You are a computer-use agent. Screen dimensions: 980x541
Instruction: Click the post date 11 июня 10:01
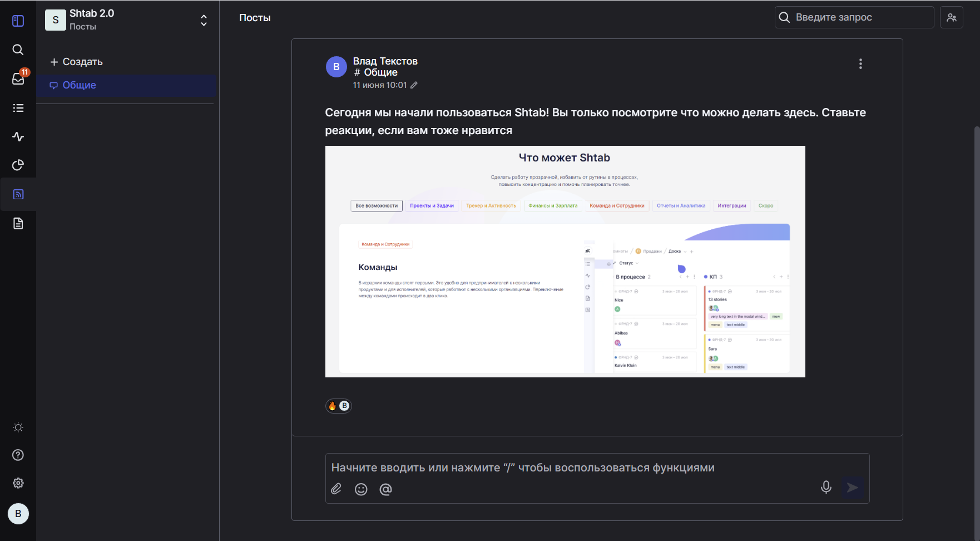click(x=379, y=85)
